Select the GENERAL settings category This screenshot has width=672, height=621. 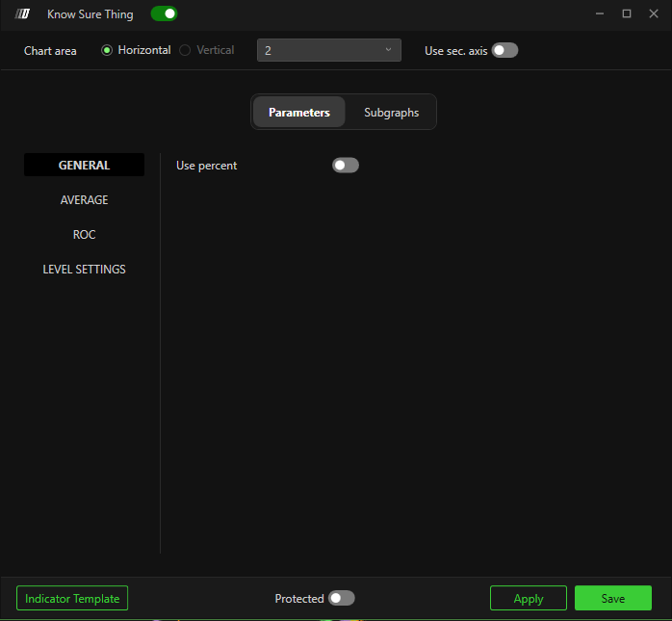pos(84,166)
